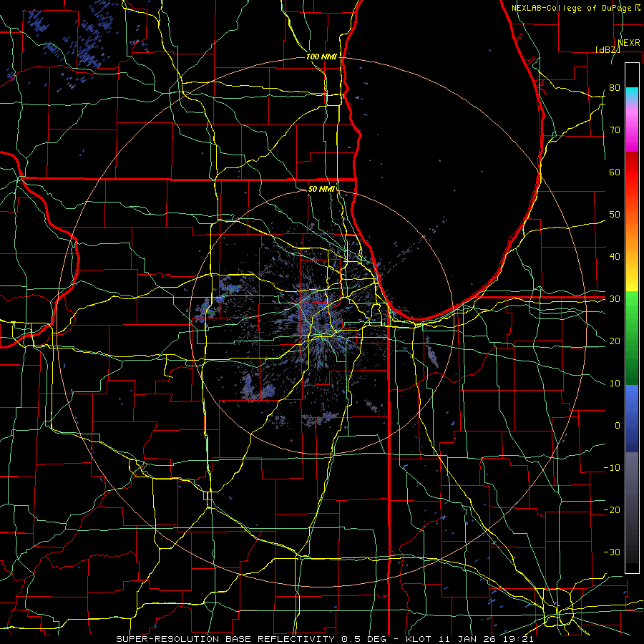
Task: Click the NEXR label above the color scale
Action: point(629,43)
